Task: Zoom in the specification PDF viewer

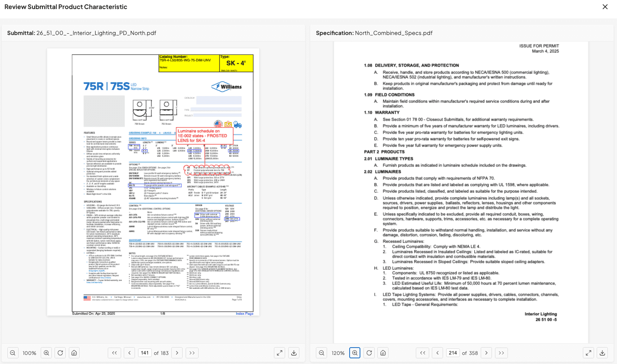Action: pos(355,353)
